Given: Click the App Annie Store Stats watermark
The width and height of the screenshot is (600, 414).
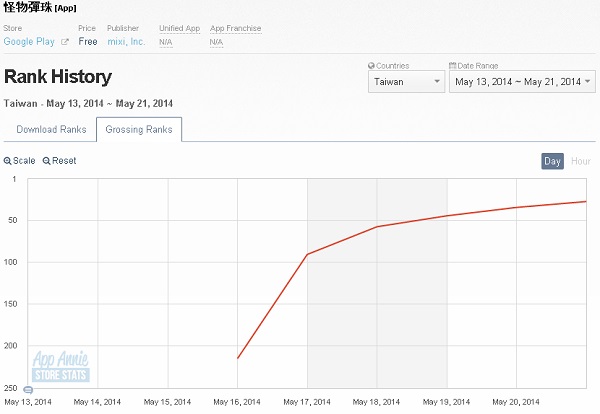Looking at the screenshot, I should point(61,365).
